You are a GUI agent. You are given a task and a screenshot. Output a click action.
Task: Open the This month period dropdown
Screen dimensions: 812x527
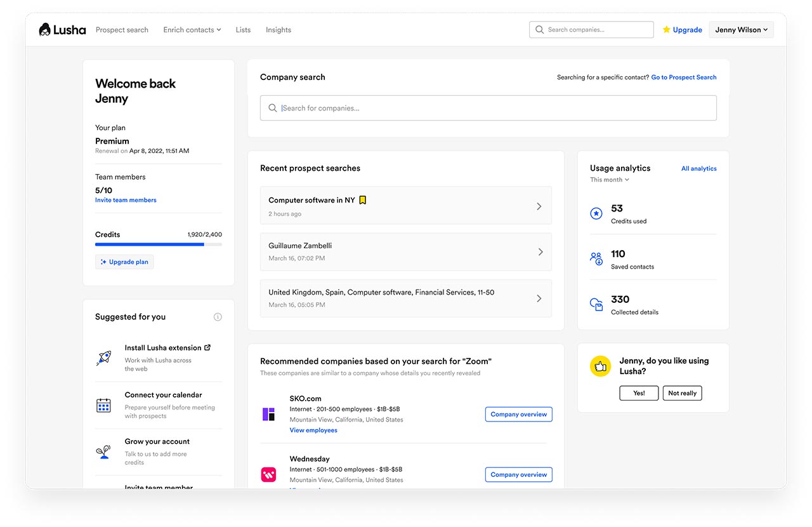click(x=610, y=180)
